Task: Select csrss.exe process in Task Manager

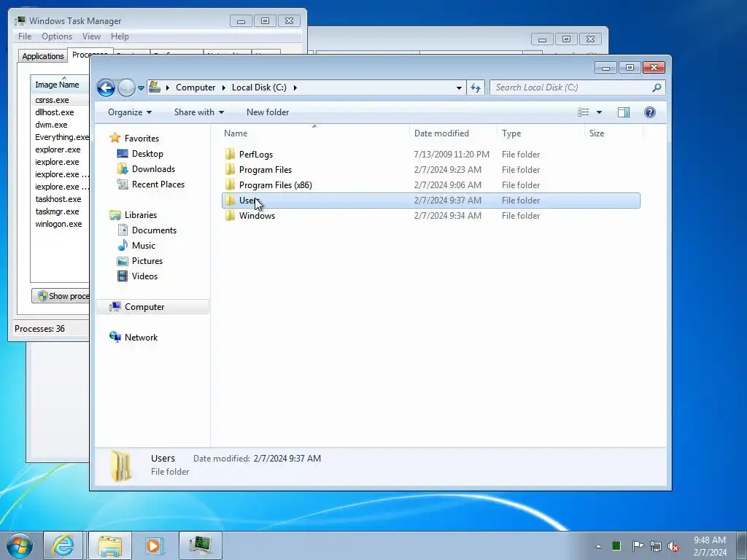Action: point(52,100)
